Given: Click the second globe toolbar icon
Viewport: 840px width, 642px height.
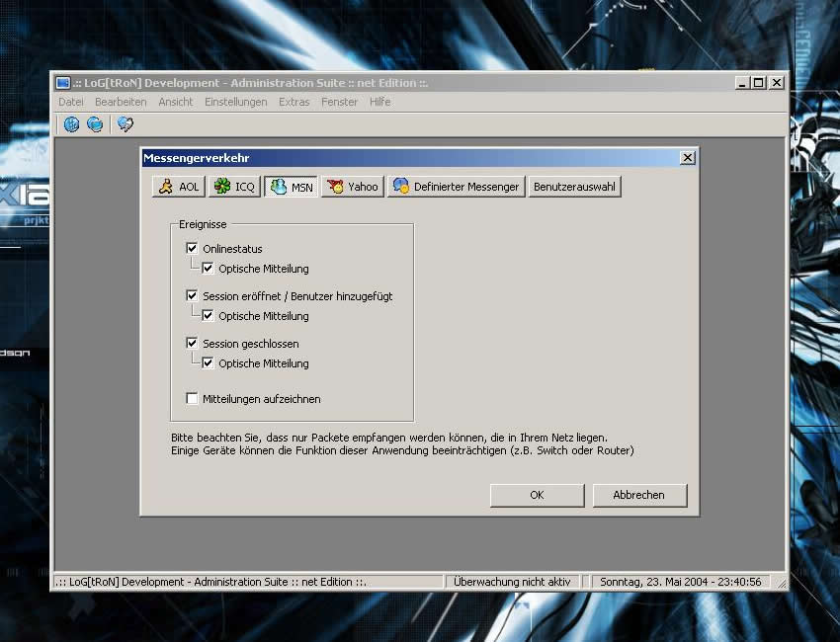Looking at the screenshot, I should 95,124.
